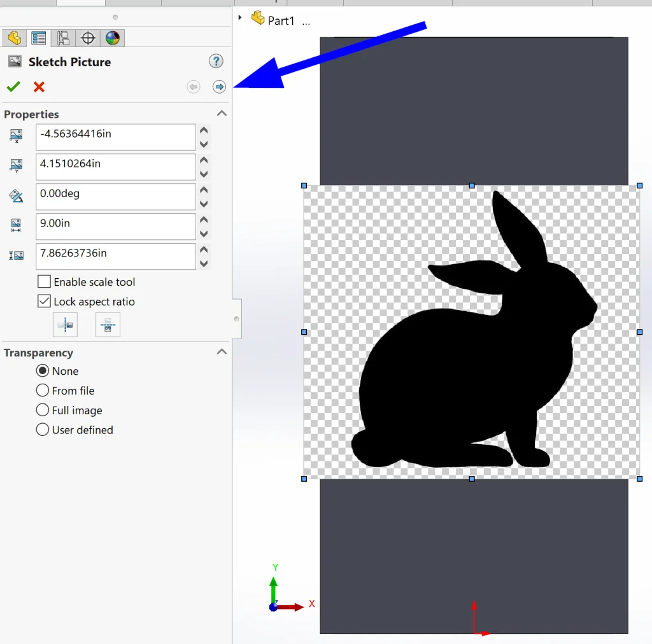Open the FeatureManager design tree tab
The height and width of the screenshot is (644, 652).
coord(14,38)
